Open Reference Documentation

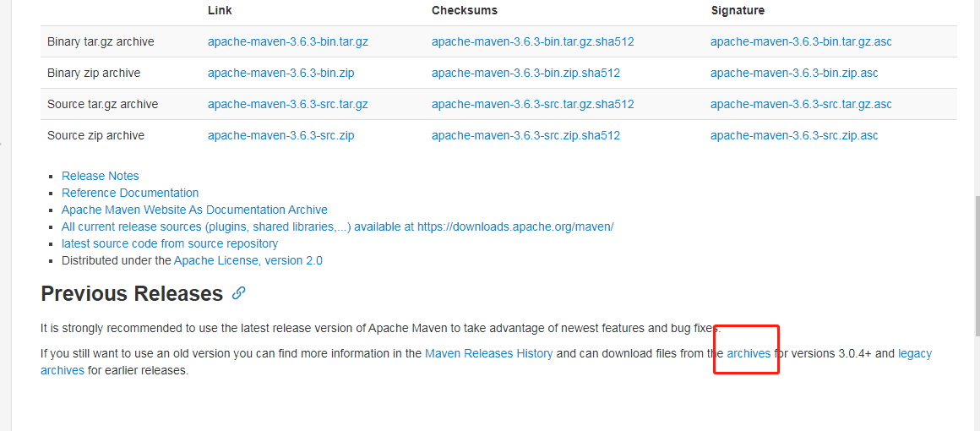pyautogui.click(x=130, y=193)
